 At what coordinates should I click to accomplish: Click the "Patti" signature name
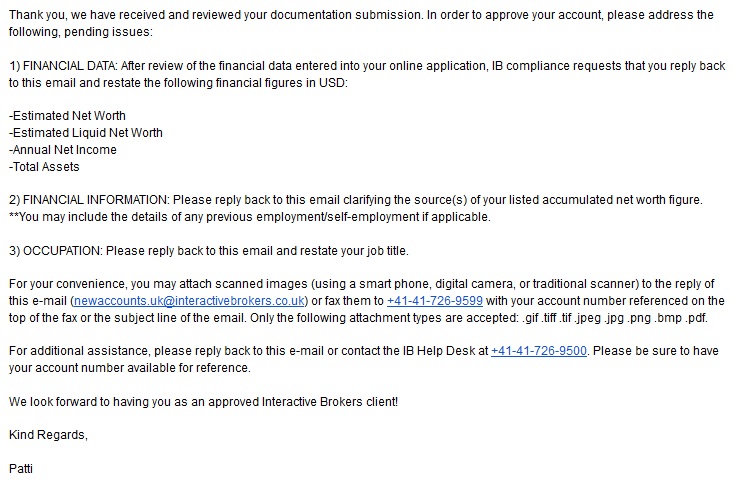(20, 468)
